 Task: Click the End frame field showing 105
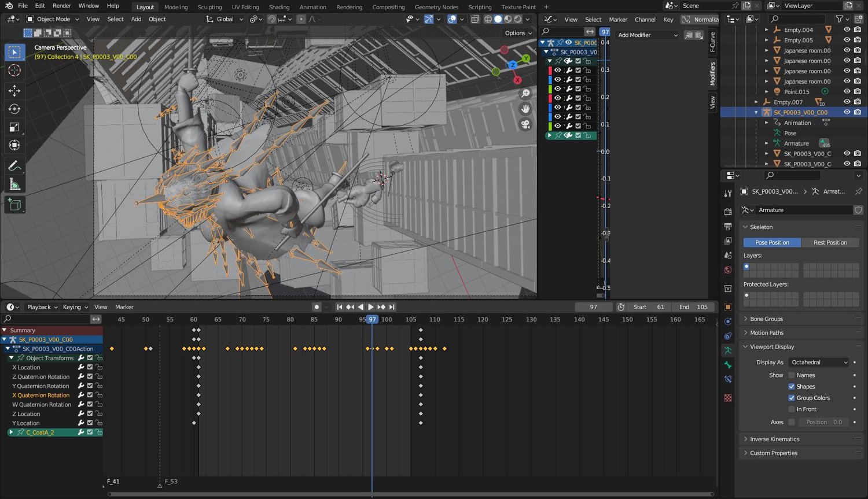[x=693, y=307]
